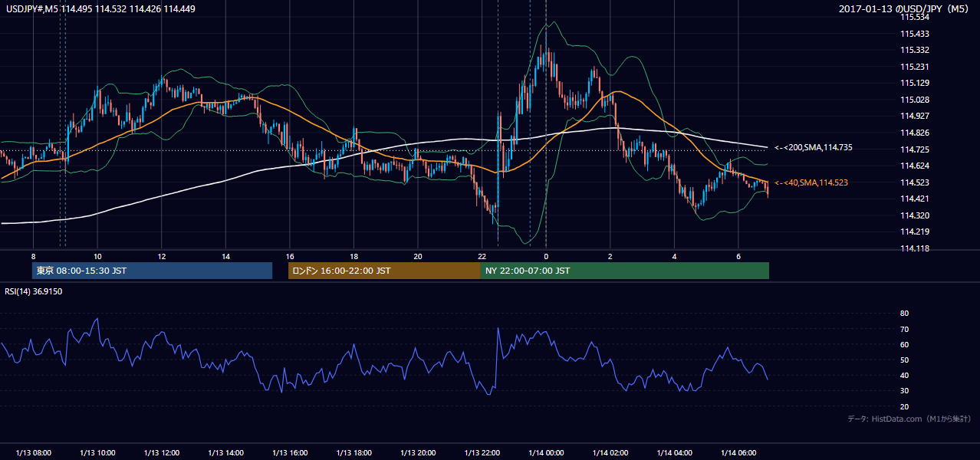Viewport: 980px width, 460px height.
Task: Click the RSI(14) 36.9150 indicator label
Action: pos(34,291)
